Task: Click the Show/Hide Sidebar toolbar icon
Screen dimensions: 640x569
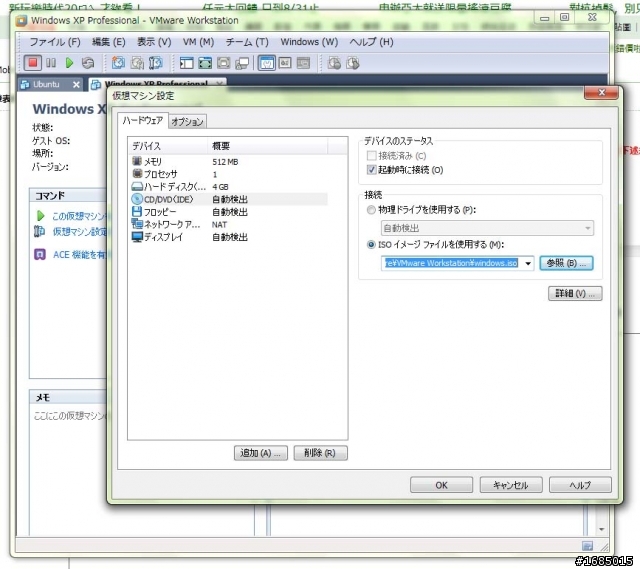Action: pos(187,63)
